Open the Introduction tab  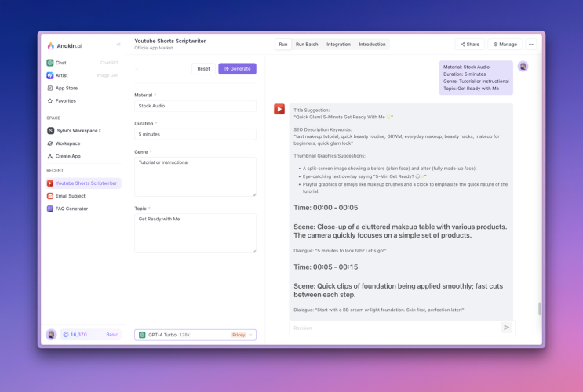coord(372,44)
